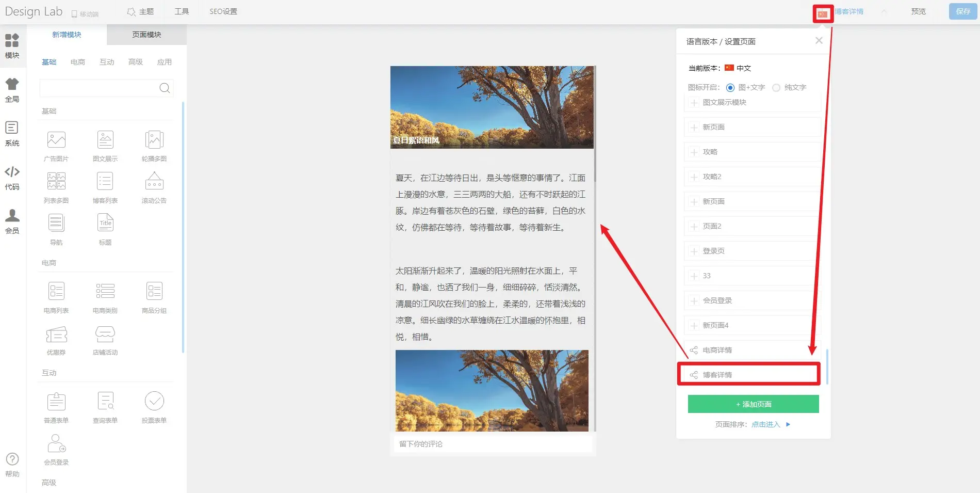Select the 图+文字 radio option
This screenshot has width=980, height=493.
coord(730,88)
